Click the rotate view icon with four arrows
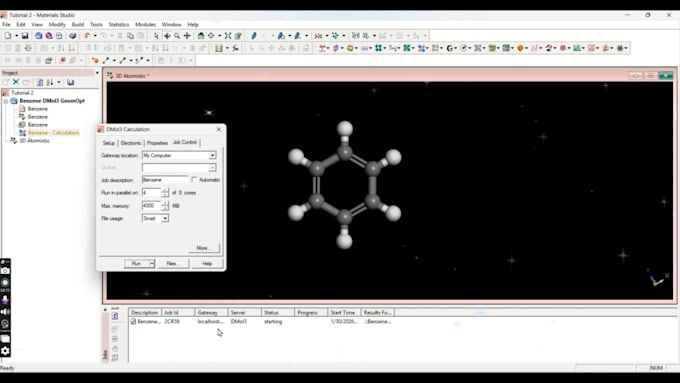The width and height of the screenshot is (680, 383). coord(211,36)
